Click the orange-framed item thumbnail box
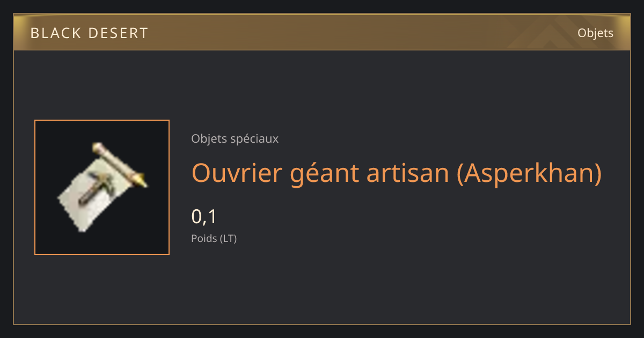The width and height of the screenshot is (644, 338). [x=102, y=187]
